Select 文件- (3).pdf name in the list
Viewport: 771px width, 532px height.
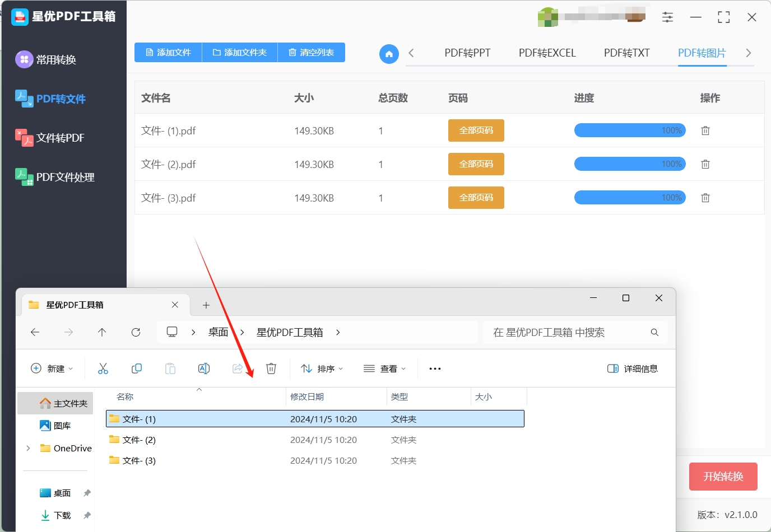click(168, 198)
